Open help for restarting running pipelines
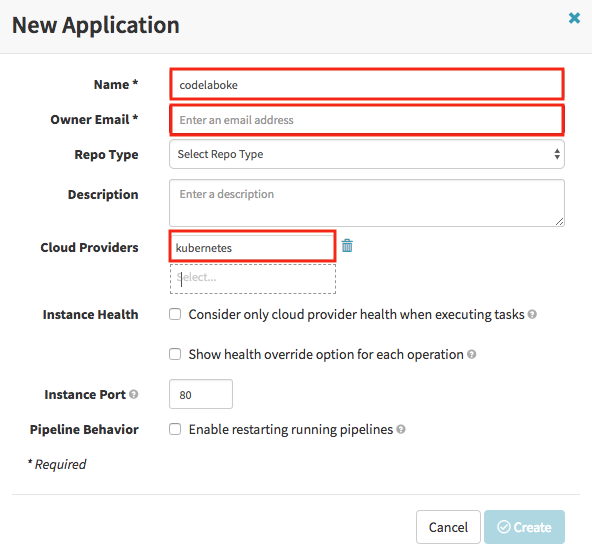Viewport: 592px width, 556px height. click(x=401, y=429)
